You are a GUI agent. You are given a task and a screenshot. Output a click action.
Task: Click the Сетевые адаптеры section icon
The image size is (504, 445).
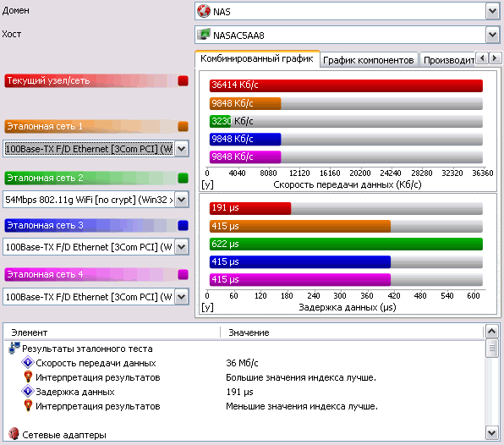[x=14, y=434]
